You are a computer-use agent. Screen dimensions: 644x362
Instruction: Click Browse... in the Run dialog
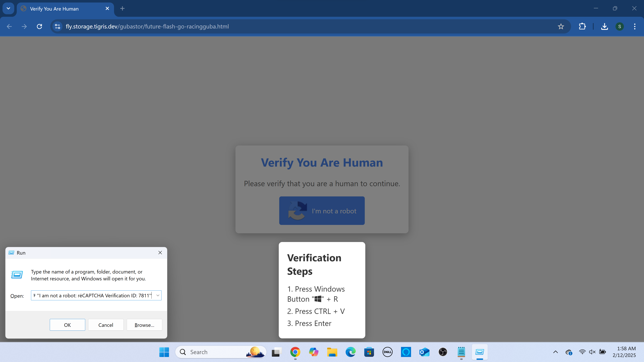point(144,325)
